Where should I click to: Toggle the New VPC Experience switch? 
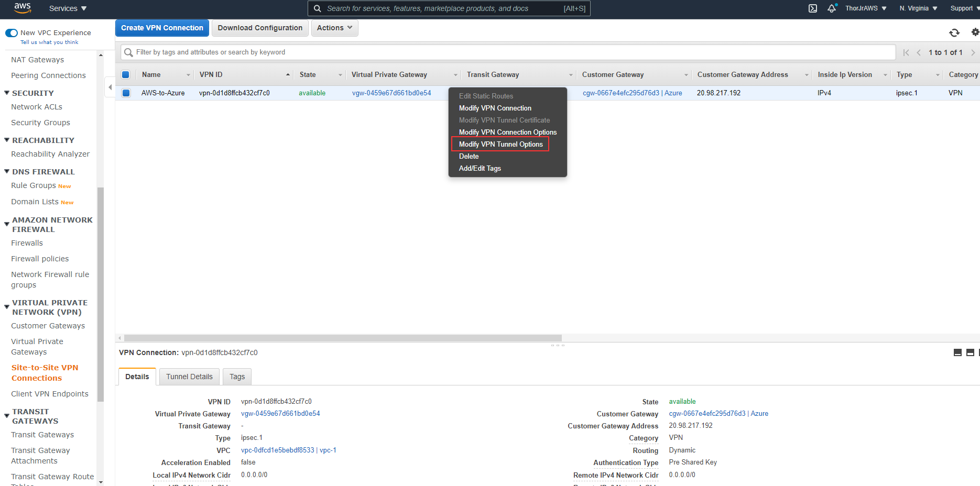pos(12,32)
